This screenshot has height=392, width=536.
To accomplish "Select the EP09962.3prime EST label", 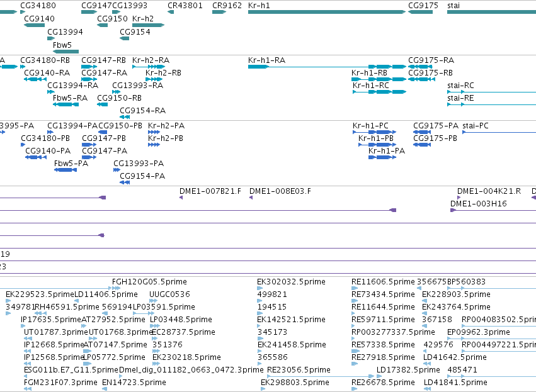I will click(479, 332).
